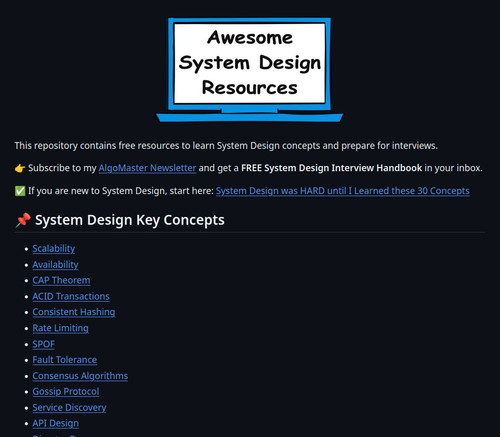Click the System Design Key Concepts heading
The height and width of the screenshot is (437, 500).
(x=130, y=220)
